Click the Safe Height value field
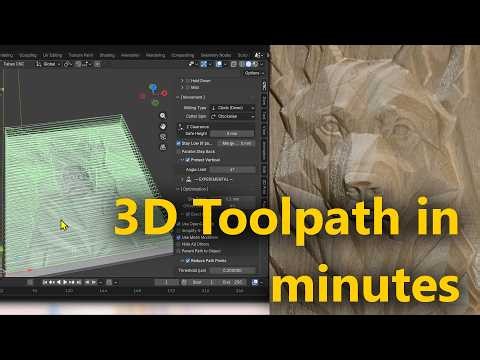This screenshot has width=480, height=360. point(232,133)
